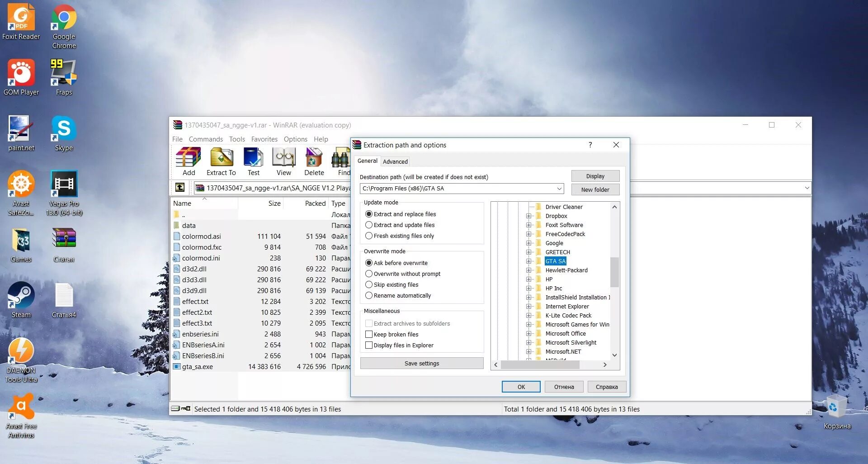
Task: Open the Tools menu
Action: tap(237, 139)
